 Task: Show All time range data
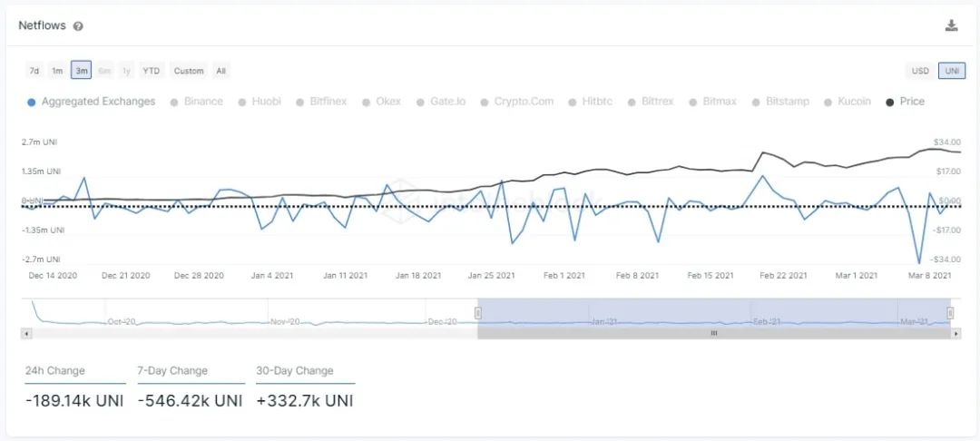coord(220,71)
